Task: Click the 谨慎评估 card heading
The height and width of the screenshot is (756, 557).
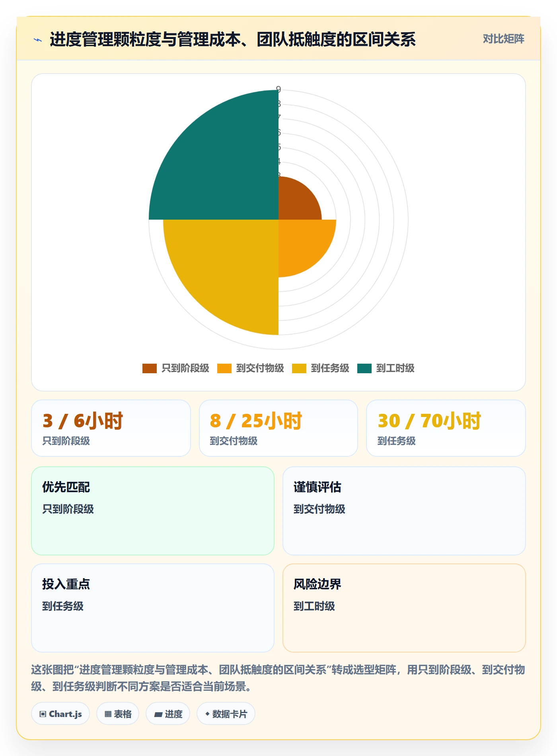Action: tap(317, 487)
